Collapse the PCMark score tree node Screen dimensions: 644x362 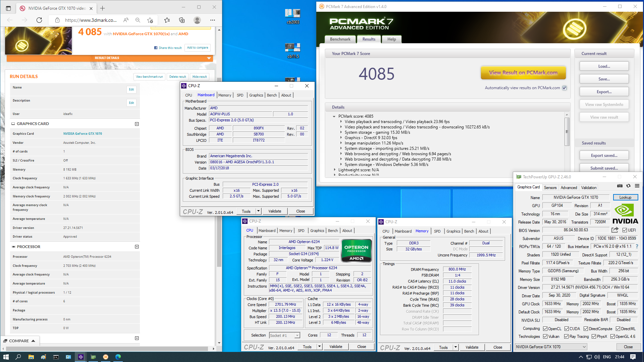click(x=334, y=116)
